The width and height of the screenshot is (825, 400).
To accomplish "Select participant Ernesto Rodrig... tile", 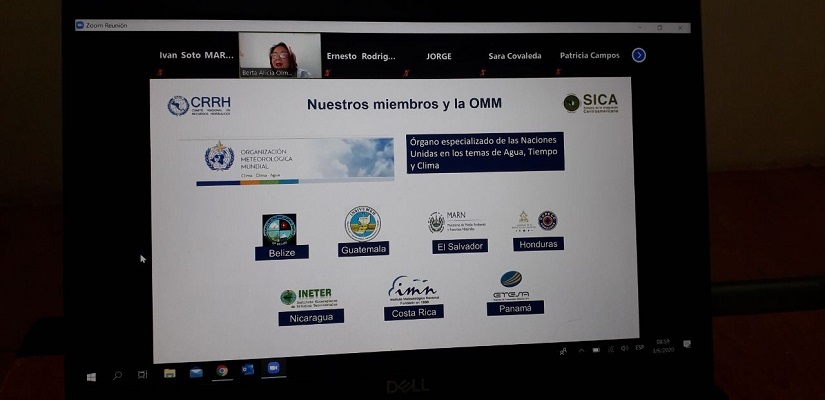I will click(x=361, y=56).
